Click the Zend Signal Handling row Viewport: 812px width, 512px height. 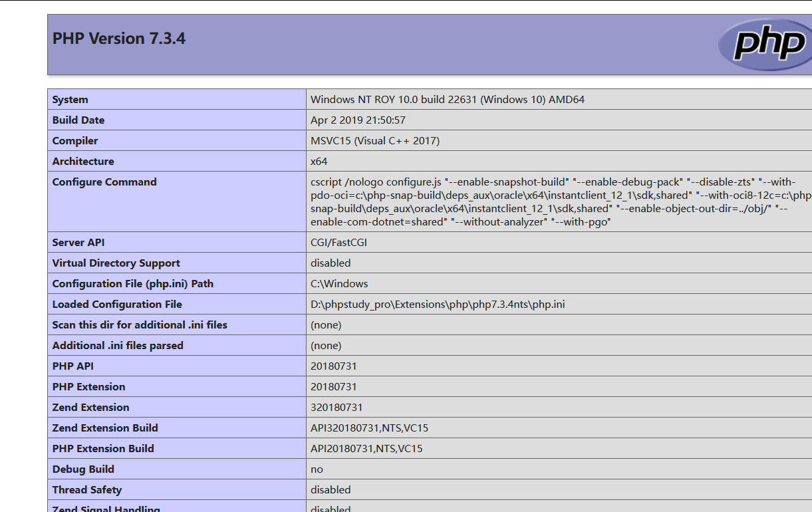pos(106,508)
